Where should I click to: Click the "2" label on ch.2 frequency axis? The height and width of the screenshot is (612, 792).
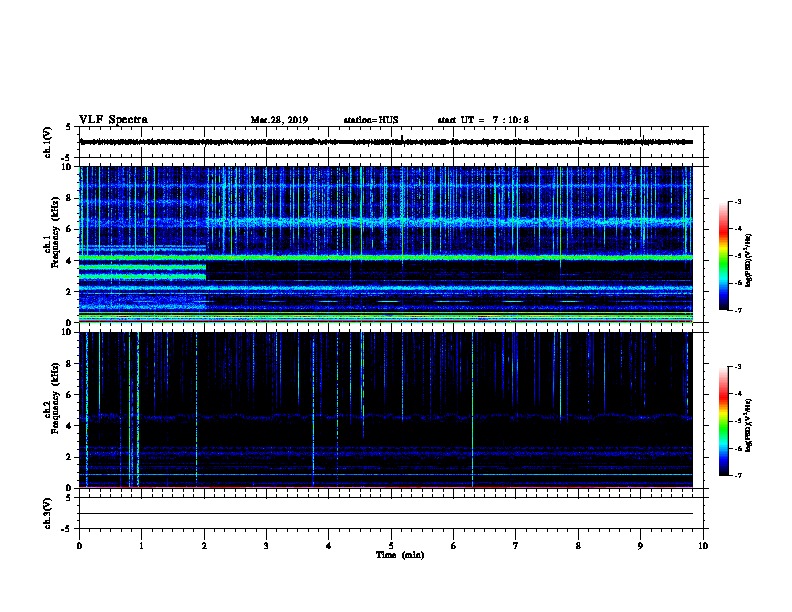[x=69, y=457]
